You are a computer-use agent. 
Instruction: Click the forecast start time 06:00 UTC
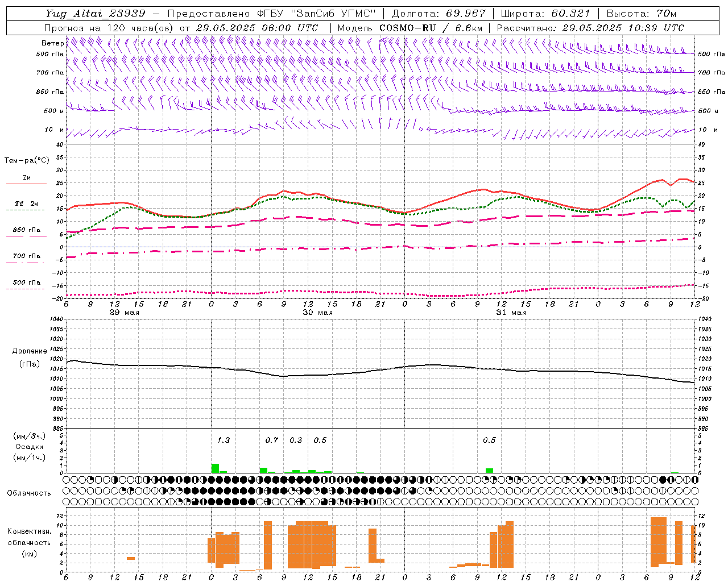coord(289,28)
